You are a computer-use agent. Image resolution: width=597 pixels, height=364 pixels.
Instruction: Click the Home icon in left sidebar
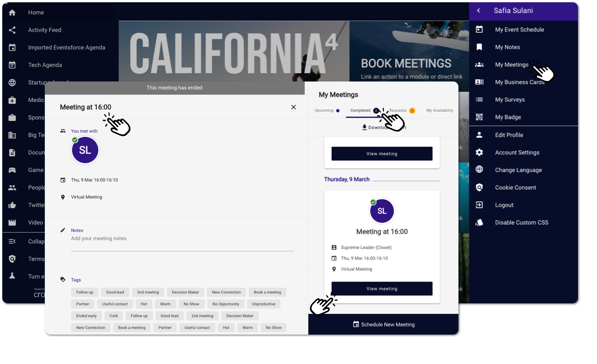(x=12, y=13)
